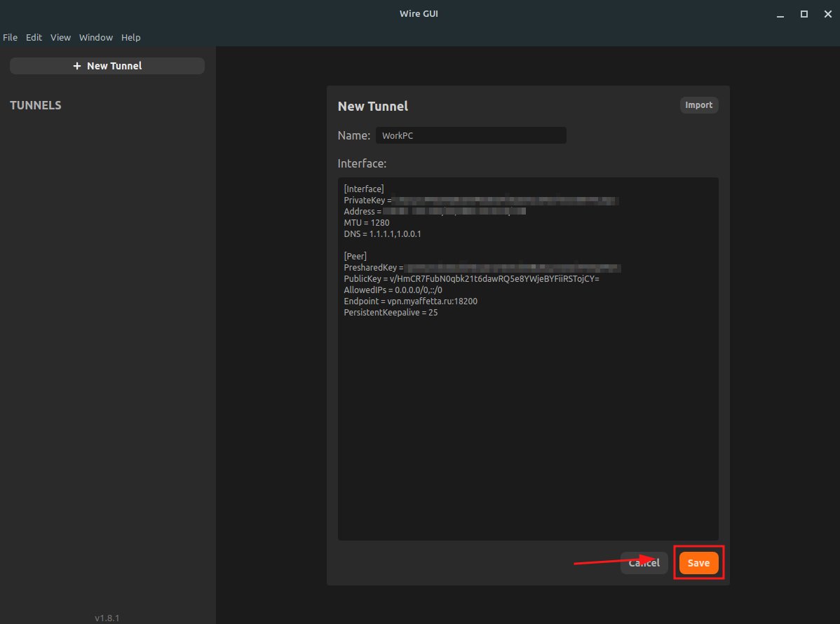Screen dimensions: 840x624
Task: Select the TUNNELS sidebar heading
Action: point(35,104)
